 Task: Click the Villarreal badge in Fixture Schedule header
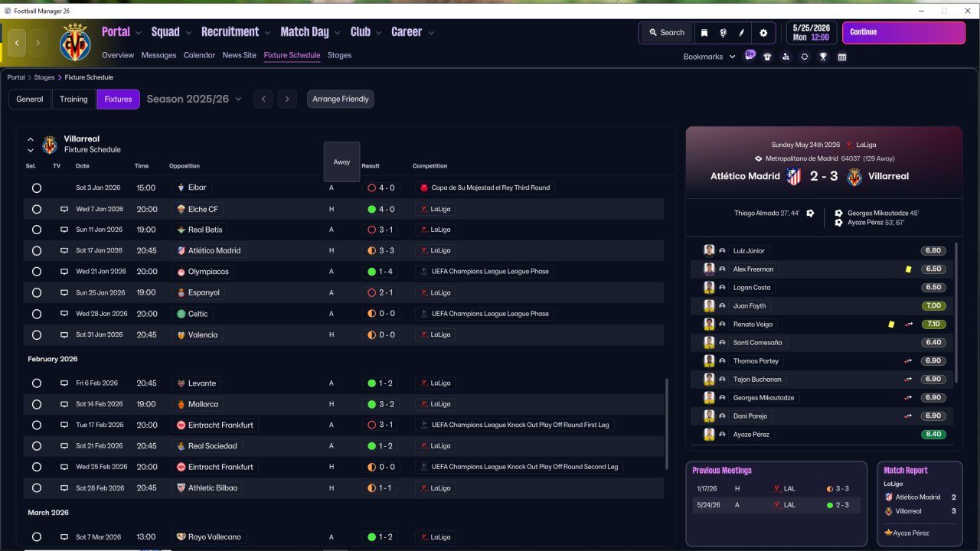(x=50, y=145)
